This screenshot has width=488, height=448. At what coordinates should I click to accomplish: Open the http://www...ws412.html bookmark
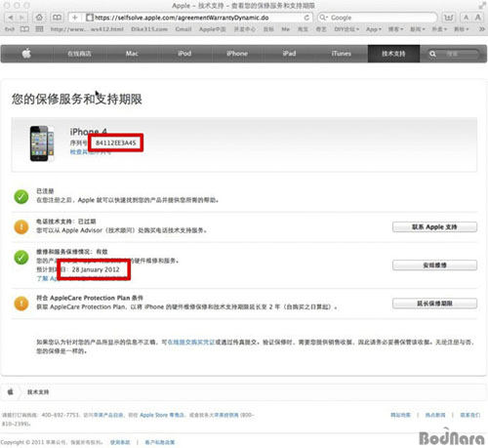pyautogui.click(x=87, y=29)
